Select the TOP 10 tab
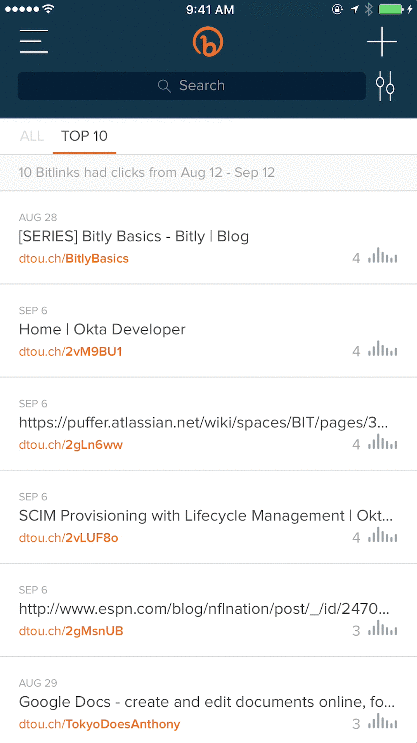The image size is (417, 743). (x=84, y=136)
